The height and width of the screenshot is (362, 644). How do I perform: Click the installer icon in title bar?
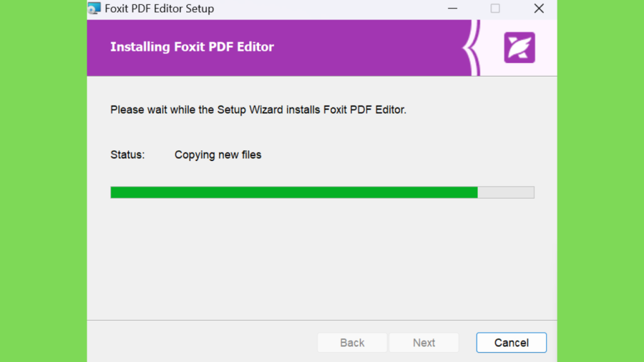[x=94, y=8]
